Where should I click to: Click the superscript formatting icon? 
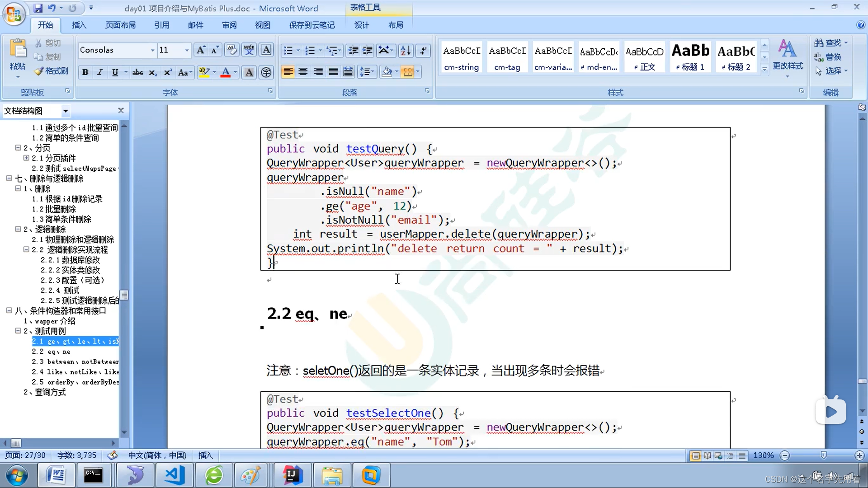pos(168,71)
